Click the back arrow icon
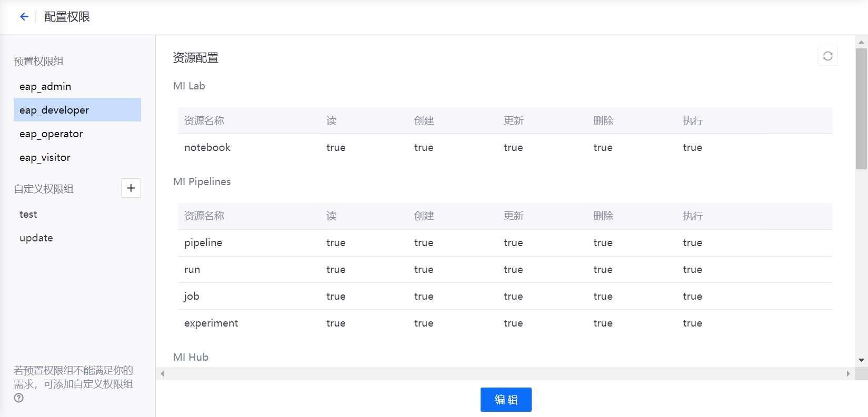The height and width of the screenshot is (417, 868). 24,17
